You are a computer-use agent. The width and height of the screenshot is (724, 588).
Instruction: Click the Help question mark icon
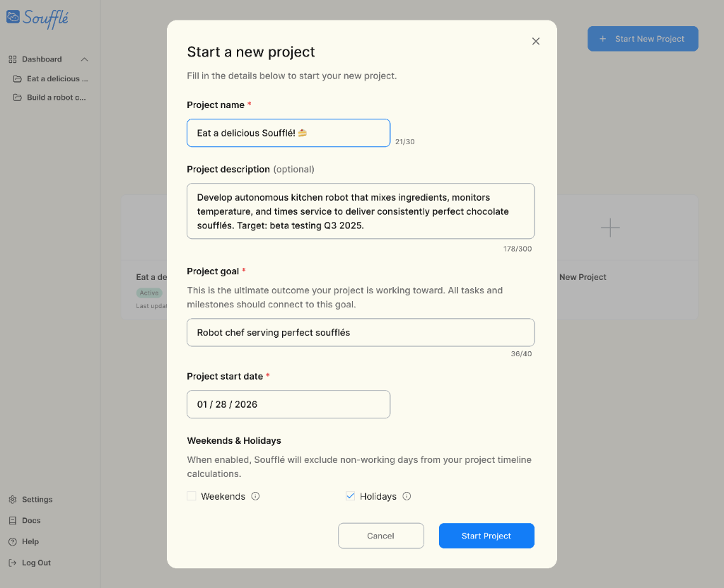[x=13, y=542]
